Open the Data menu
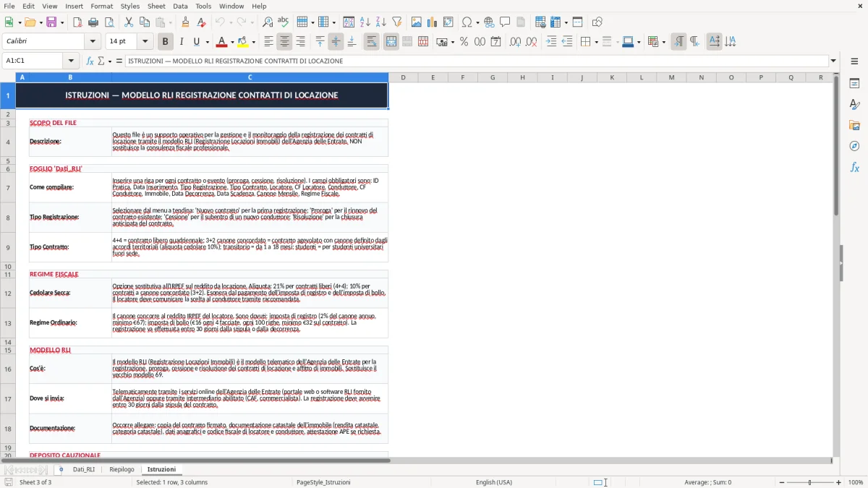Screen dimensions: 868x488 180,6
